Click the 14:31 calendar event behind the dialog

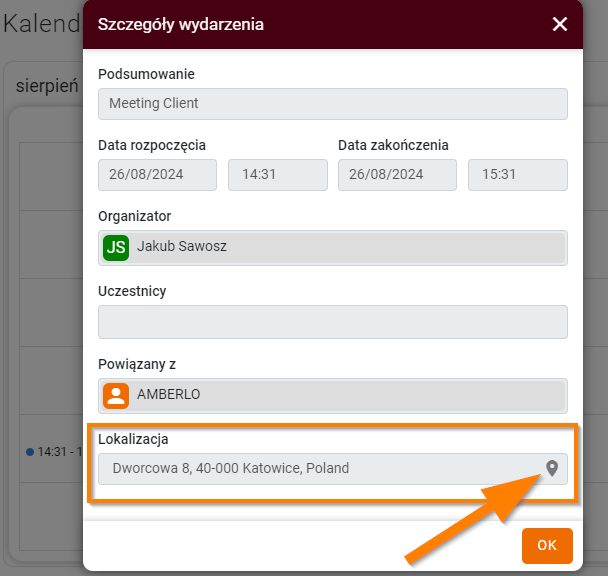tap(54, 452)
